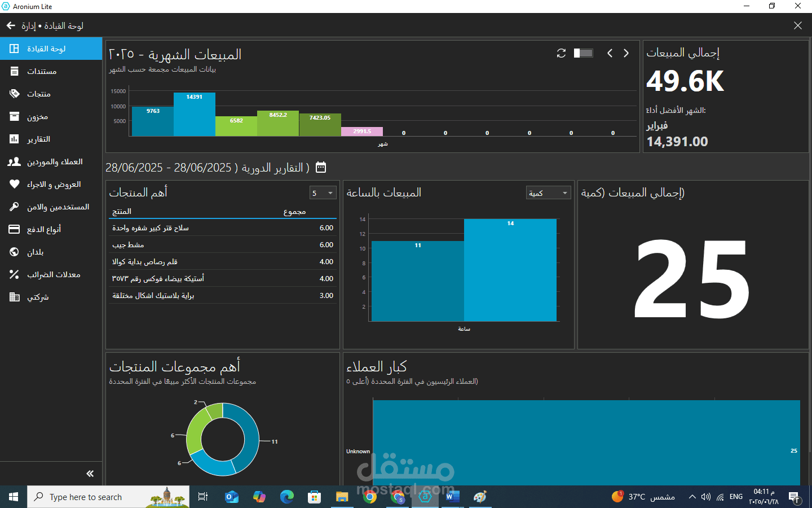Viewport: 812px width, 508px height.
Task: Click the date range text 28/06/2025 - 28/06/2025
Action: [169, 168]
